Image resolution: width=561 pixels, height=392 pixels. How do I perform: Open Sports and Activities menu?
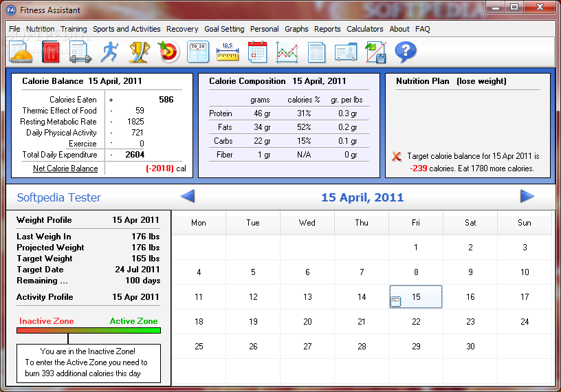(x=126, y=29)
